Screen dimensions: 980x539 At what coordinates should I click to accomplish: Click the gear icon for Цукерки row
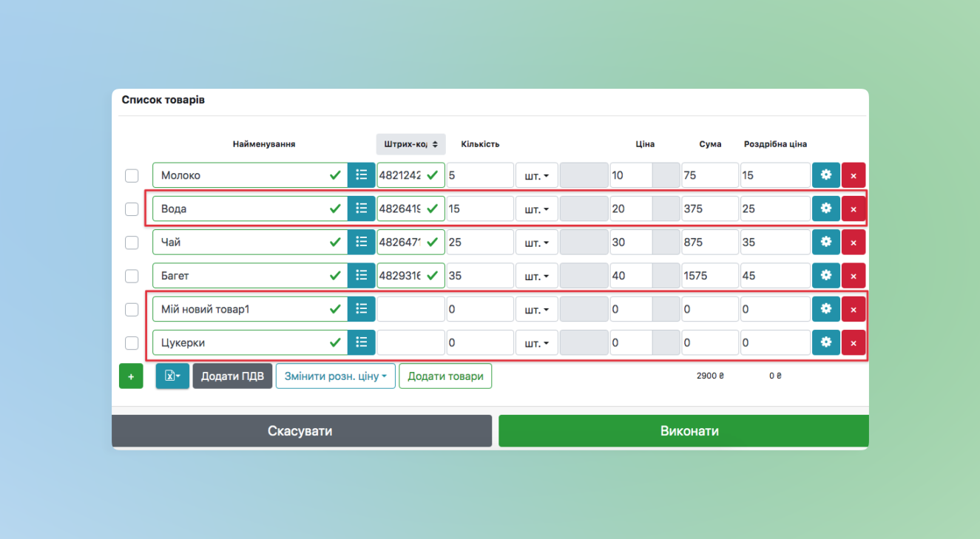(x=825, y=342)
